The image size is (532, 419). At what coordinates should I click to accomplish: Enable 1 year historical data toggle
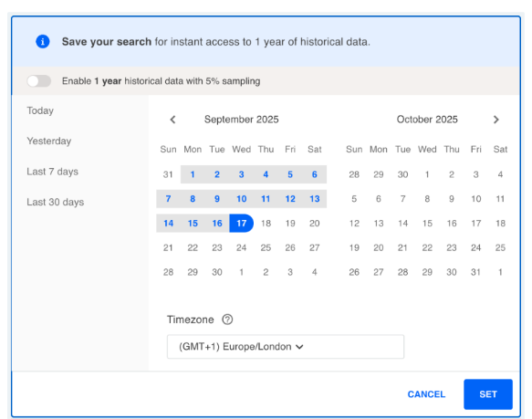39,81
